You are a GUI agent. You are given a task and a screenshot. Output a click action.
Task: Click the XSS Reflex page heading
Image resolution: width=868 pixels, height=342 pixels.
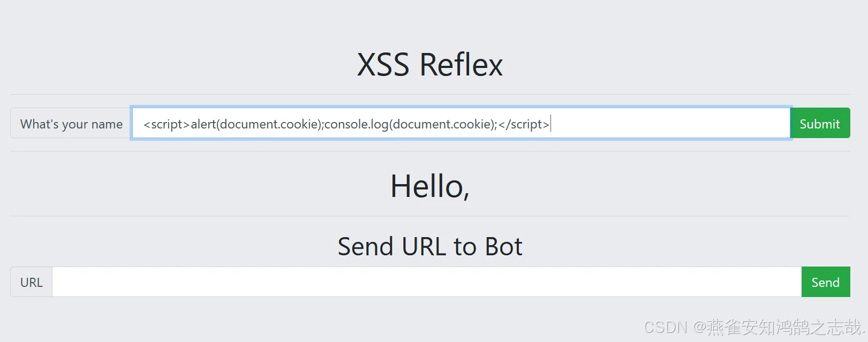coord(429,65)
